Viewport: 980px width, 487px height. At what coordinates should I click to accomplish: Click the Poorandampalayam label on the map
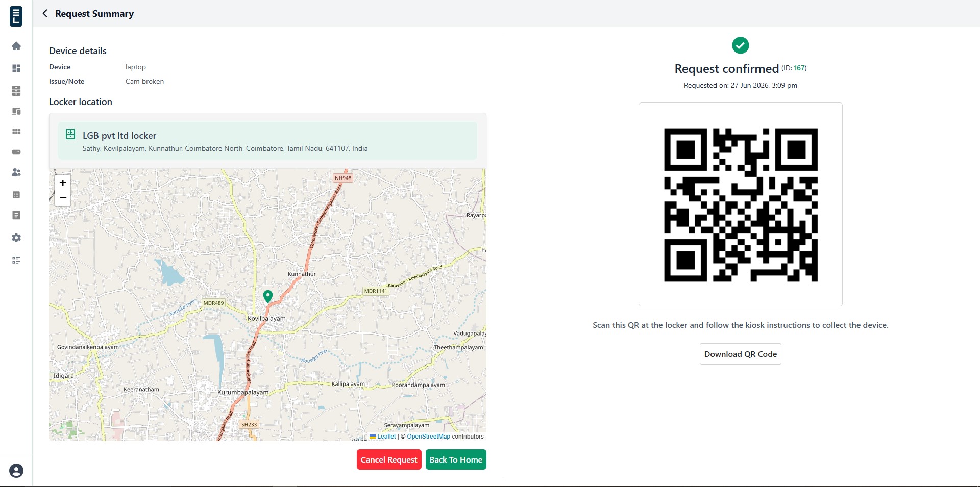(x=419, y=385)
